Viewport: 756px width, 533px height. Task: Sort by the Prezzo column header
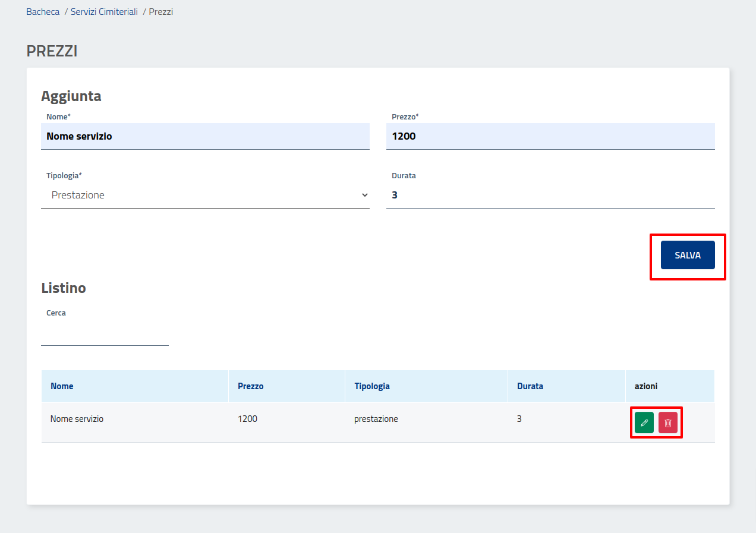coord(250,386)
